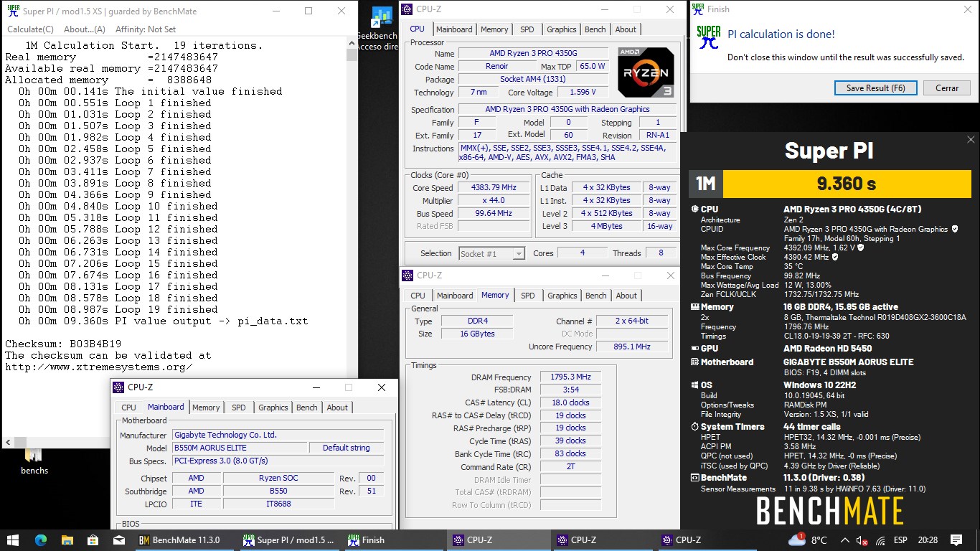Click the Loop 19 finished line

coord(118,309)
